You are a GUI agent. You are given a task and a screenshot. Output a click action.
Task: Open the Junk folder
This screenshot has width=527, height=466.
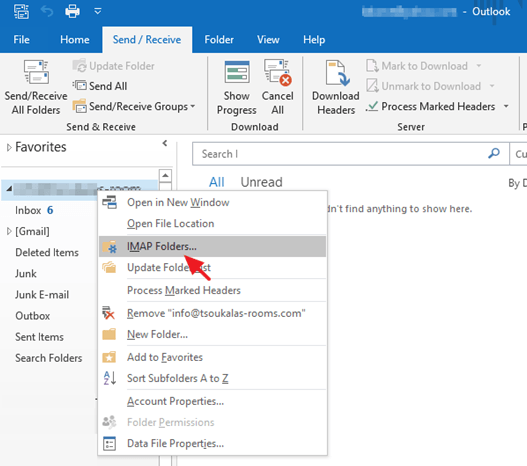click(x=26, y=273)
